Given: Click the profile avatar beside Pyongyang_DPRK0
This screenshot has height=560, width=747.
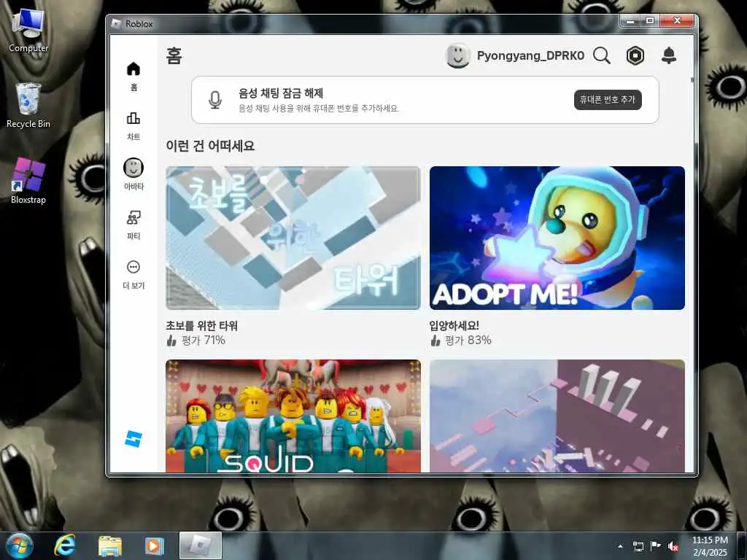Looking at the screenshot, I should pyautogui.click(x=458, y=55).
